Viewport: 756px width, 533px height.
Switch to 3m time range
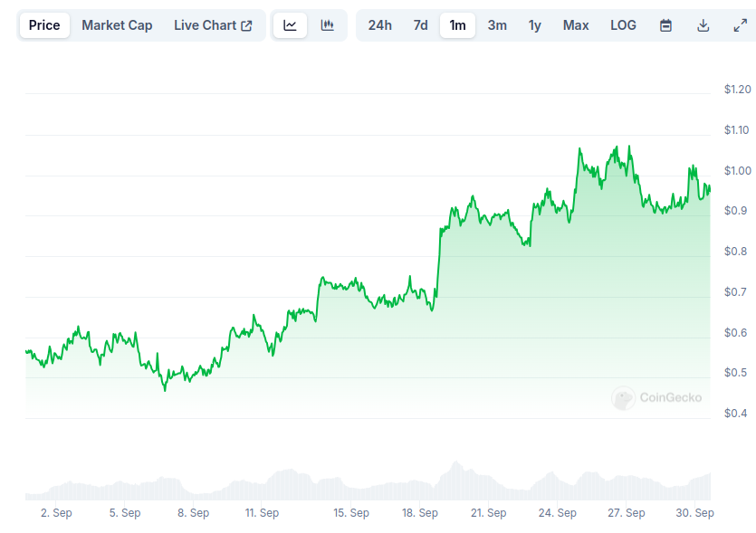tap(497, 25)
